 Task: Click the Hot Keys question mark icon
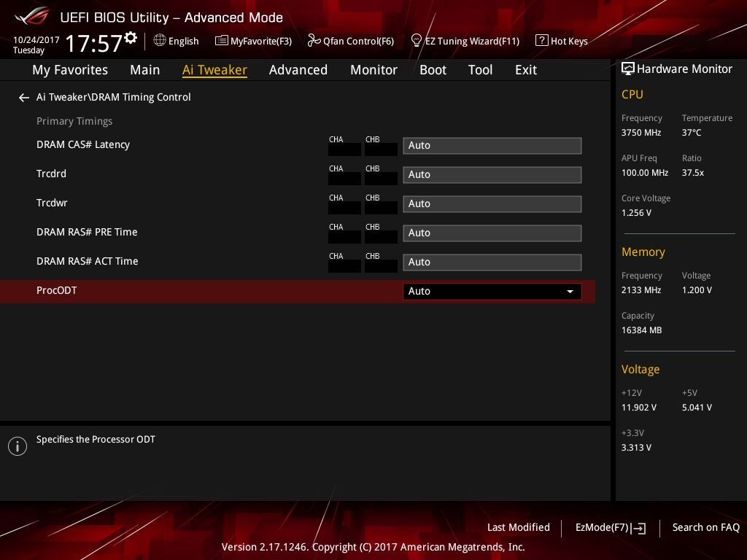[x=542, y=41]
